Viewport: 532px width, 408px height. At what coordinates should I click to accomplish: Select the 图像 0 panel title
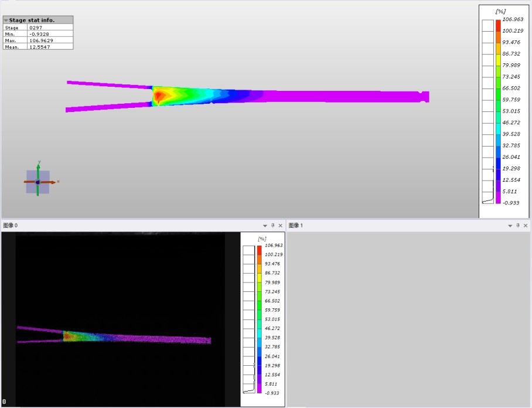(11, 226)
